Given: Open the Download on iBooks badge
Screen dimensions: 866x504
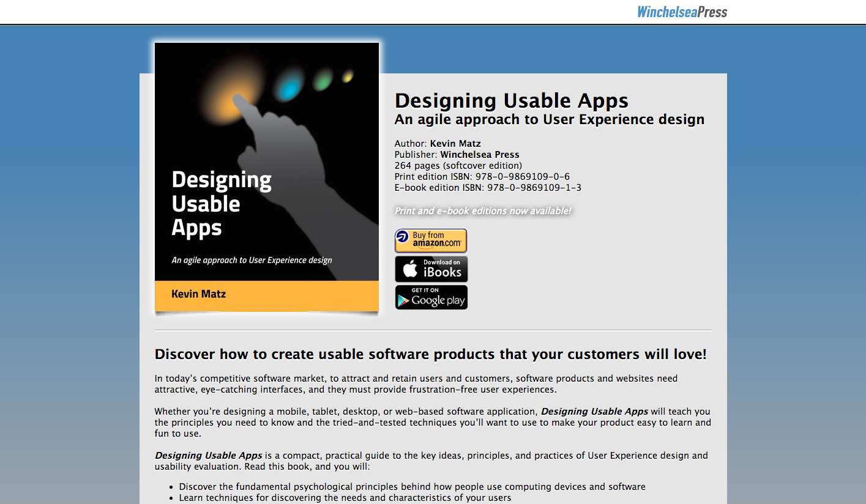Looking at the screenshot, I should [x=431, y=269].
